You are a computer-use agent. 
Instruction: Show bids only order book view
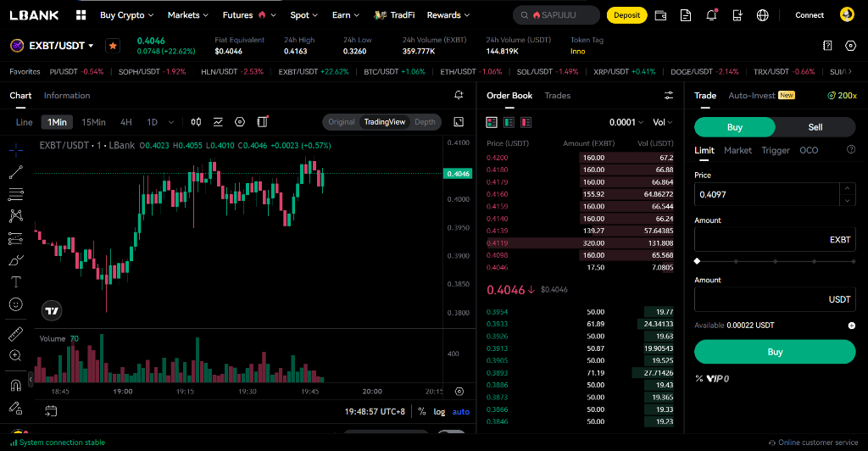pos(509,122)
